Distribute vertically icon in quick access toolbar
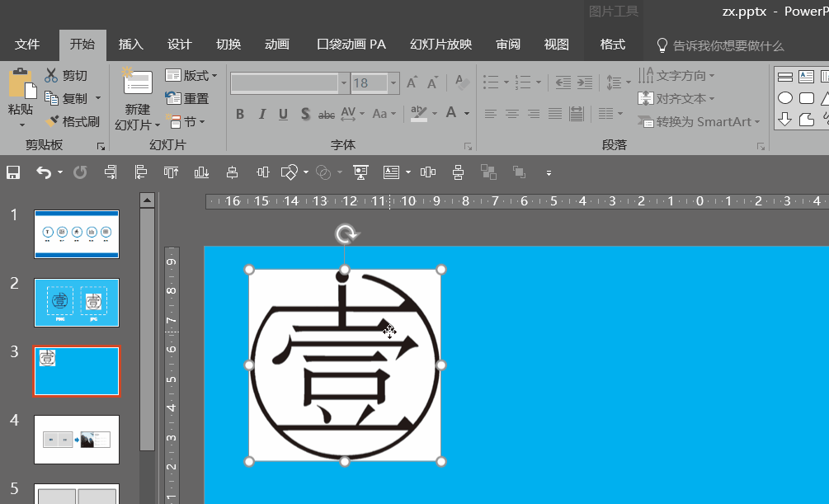 coord(459,172)
